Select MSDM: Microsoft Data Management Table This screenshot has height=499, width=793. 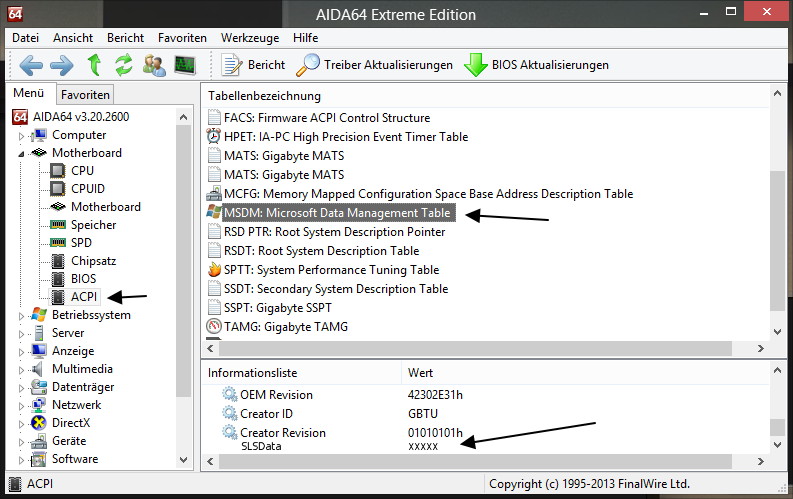[x=337, y=213]
